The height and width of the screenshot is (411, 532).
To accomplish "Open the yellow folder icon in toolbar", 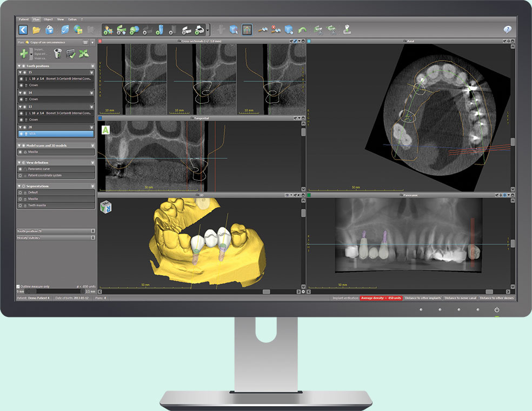I will (37, 30).
